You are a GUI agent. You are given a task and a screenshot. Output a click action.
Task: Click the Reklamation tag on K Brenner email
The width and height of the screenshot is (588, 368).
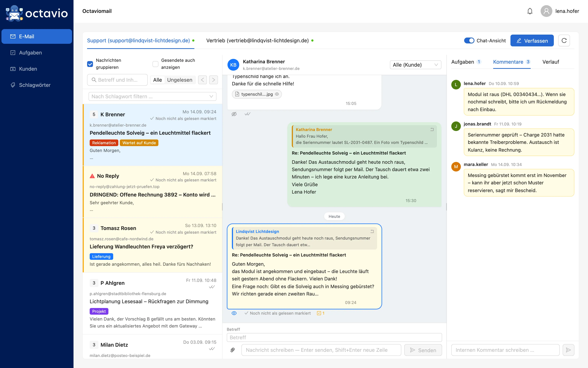(x=104, y=143)
